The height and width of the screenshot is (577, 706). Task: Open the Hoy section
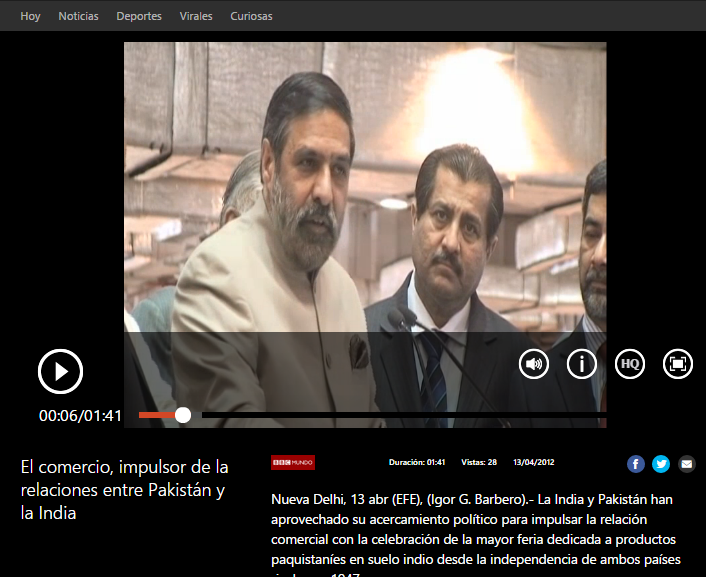[x=30, y=16]
